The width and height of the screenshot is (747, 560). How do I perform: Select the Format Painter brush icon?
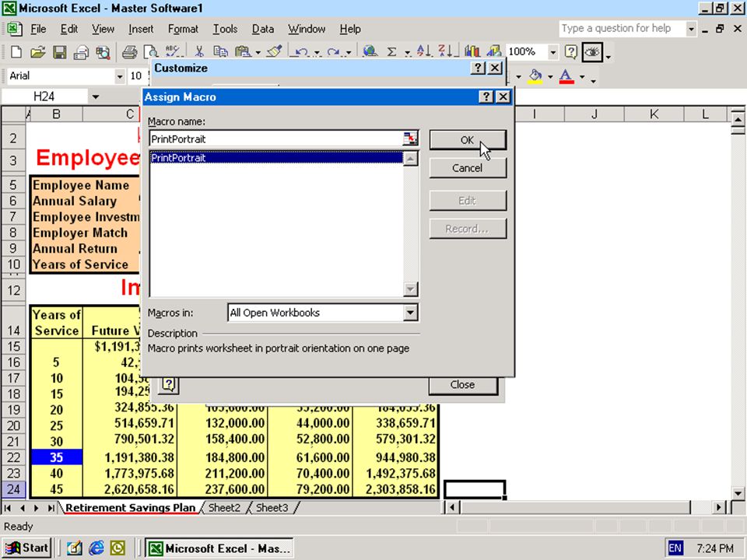point(275,52)
